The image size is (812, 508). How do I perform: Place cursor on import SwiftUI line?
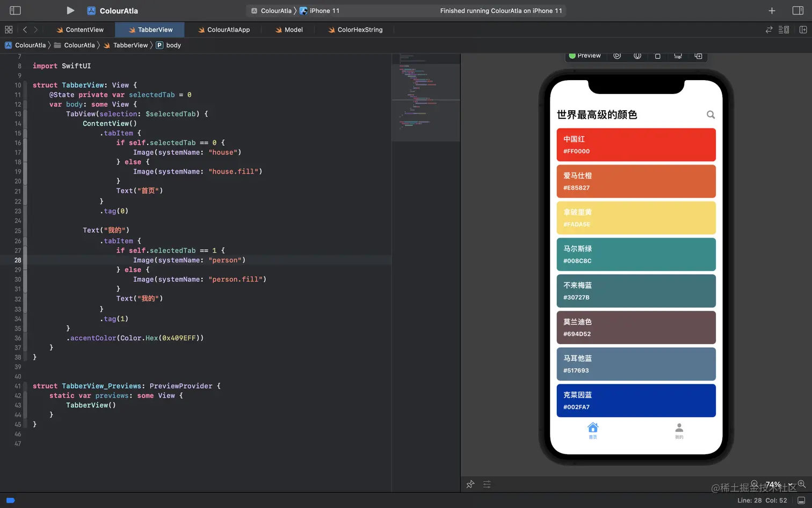pyautogui.click(x=62, y=66)
